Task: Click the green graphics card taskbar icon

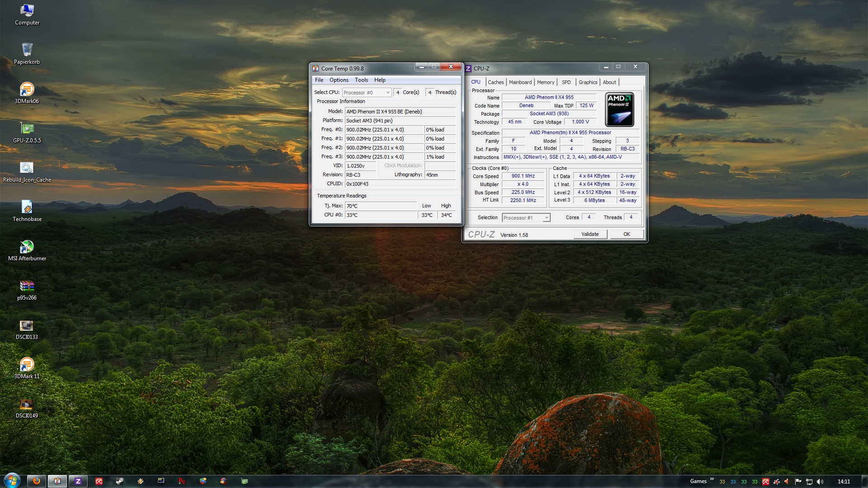Action: pos(245,481)
